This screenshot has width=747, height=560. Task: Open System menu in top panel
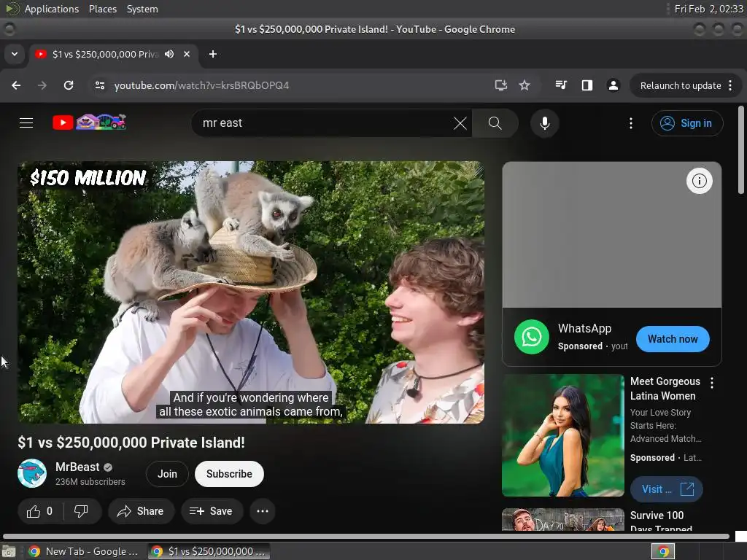142,9
